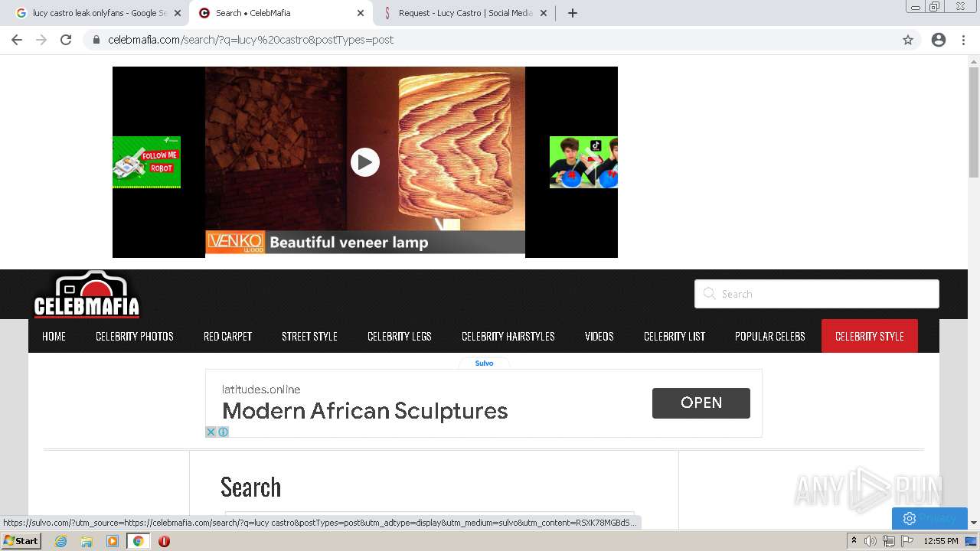Close the ad with the X icon
980x551 pixels.
tap(211, 432)
